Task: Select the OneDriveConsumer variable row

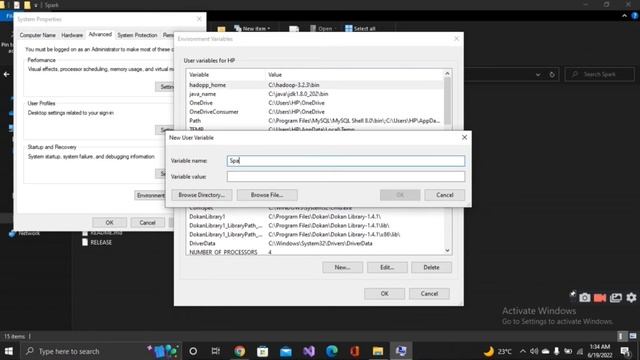Action: [x=315, y=112]
